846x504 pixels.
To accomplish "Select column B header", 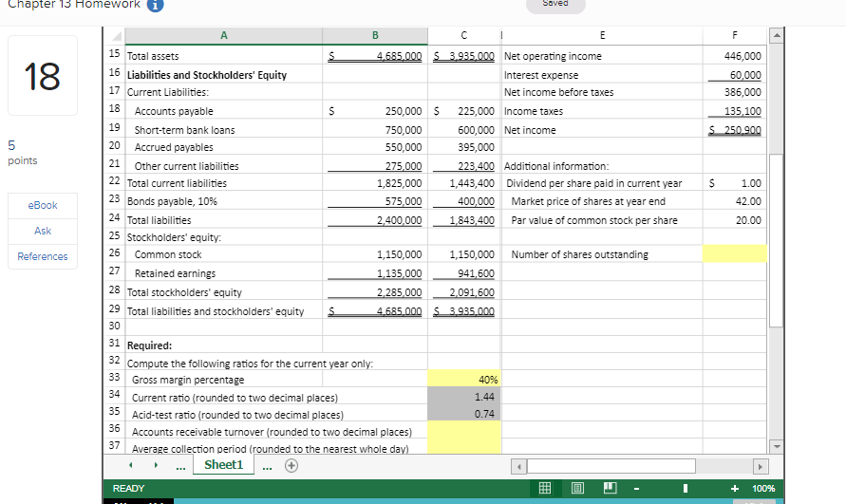I will (x=375, y=36).
